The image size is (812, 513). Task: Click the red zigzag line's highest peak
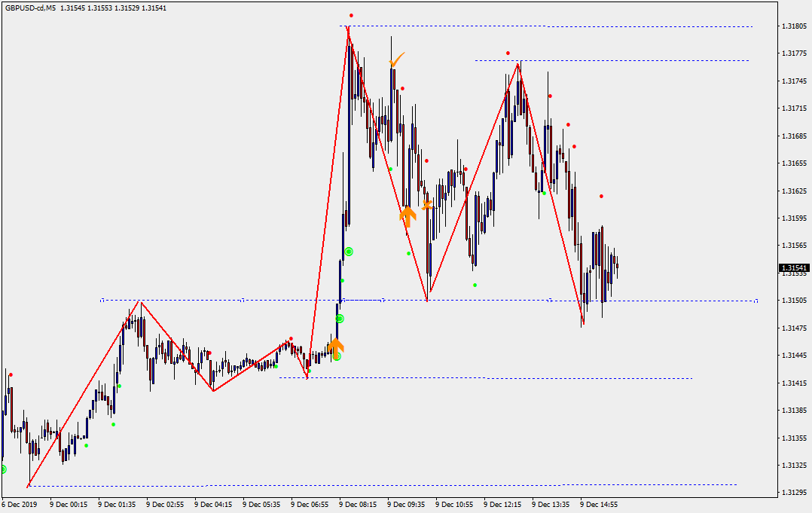pos(347,27)
